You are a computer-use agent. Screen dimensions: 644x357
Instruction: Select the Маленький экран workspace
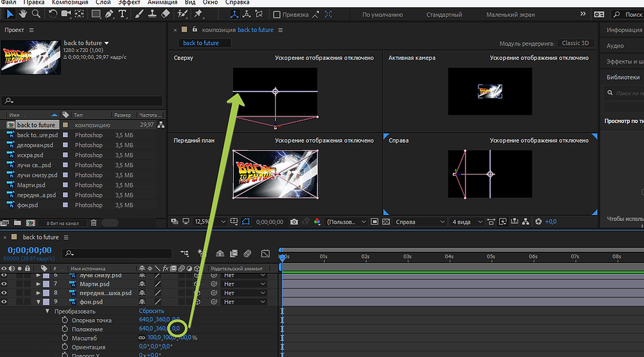coord(511,15)
